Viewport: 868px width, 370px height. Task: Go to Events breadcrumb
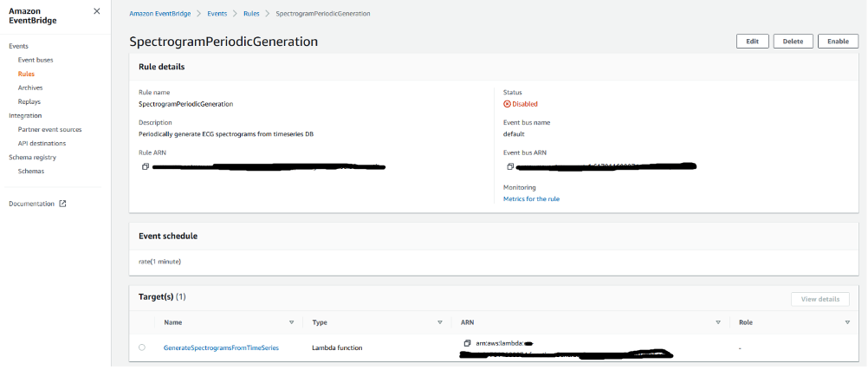pyautogui.click(x=217, y=13)
